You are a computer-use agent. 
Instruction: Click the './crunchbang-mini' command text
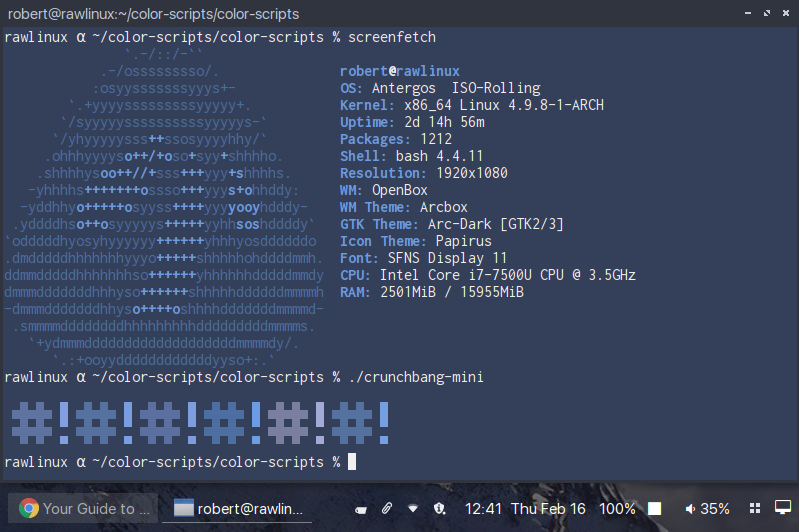click(x=416, y=377)
